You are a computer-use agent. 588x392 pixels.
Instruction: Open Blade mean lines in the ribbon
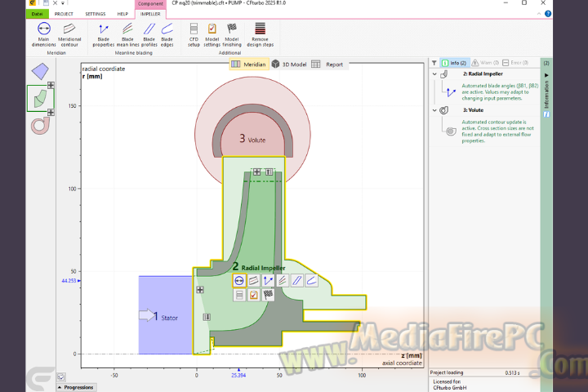pos(127,34)
